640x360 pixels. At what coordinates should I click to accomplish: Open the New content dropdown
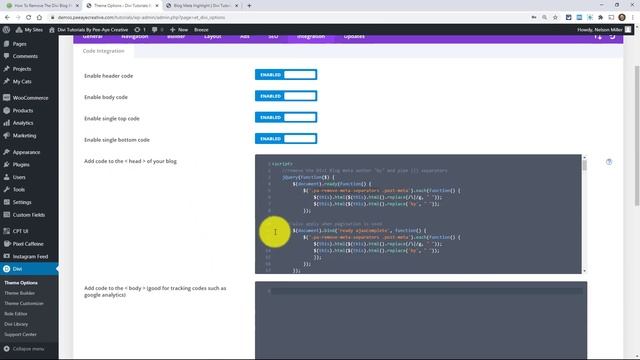pos(179,29)
